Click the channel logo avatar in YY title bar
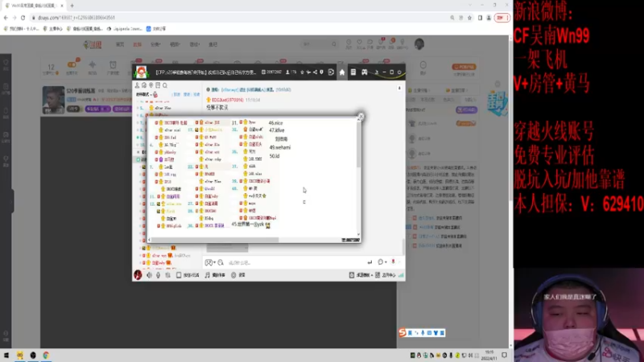This screenshot has width=644, height=362. tap(142, 72)
